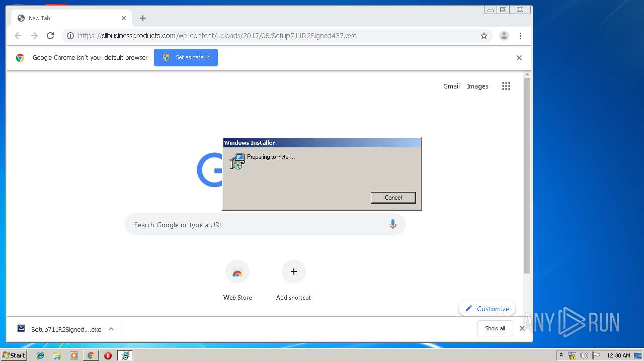The width and height of the screenshot is (644, 362).
Task: Open Chrome's three-dot menu
Action: 520,36
